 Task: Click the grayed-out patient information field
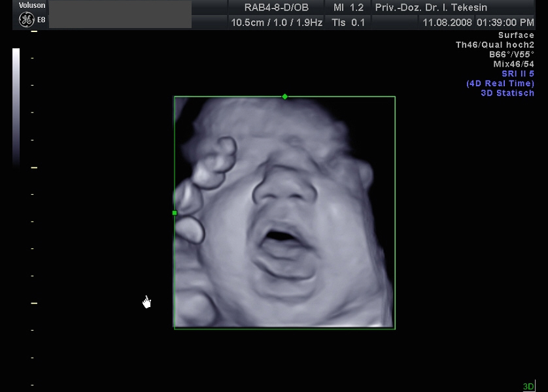click(120, 14)
